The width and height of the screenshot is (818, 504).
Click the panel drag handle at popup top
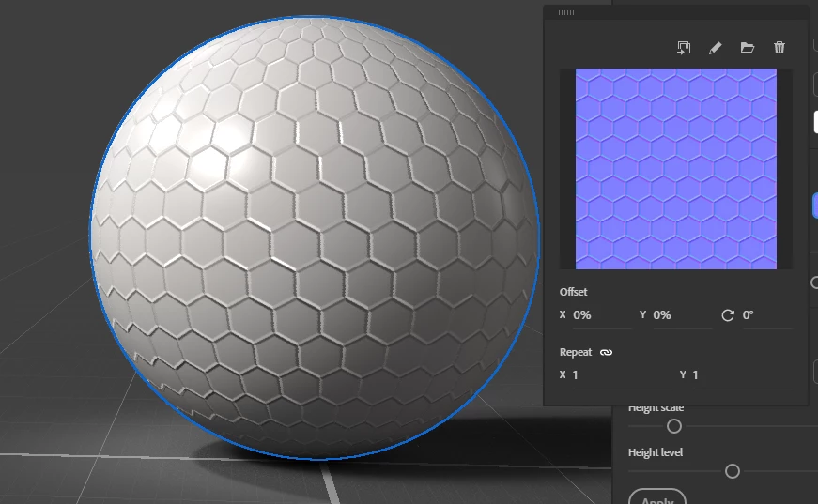(566, 12)
